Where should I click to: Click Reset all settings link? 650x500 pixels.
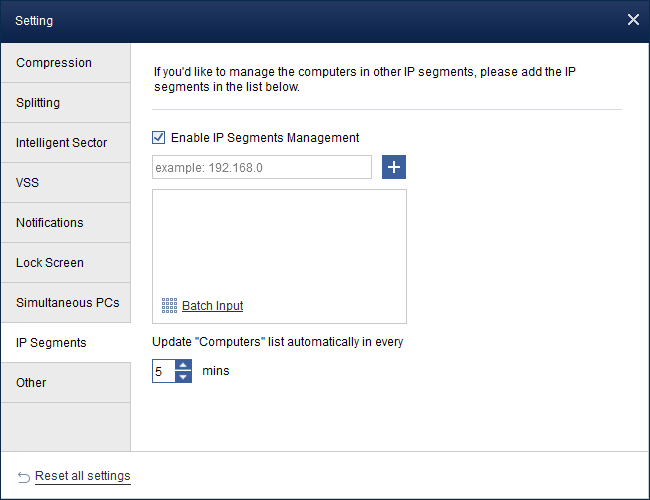(82, 476)
